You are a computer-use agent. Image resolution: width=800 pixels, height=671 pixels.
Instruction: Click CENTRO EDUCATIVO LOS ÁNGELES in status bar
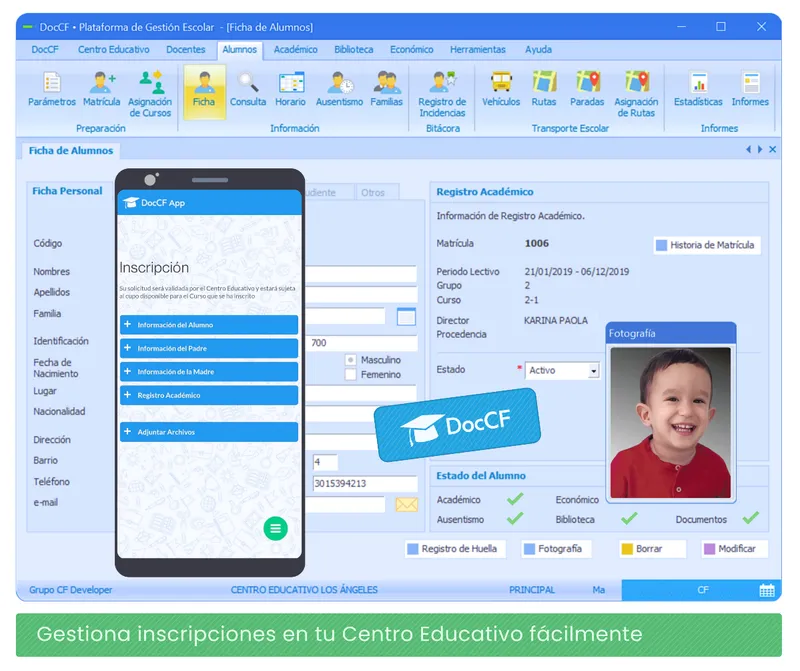point(304,590)
